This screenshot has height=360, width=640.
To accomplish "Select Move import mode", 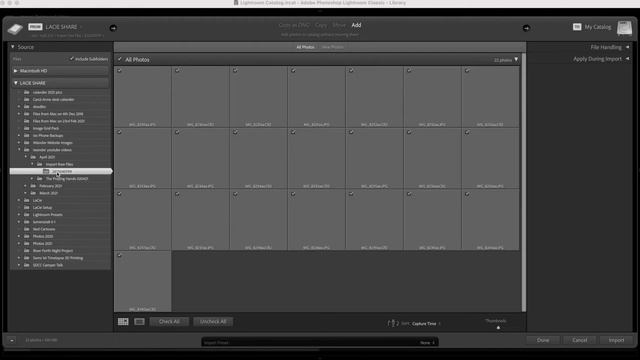I will click(339, 25).
